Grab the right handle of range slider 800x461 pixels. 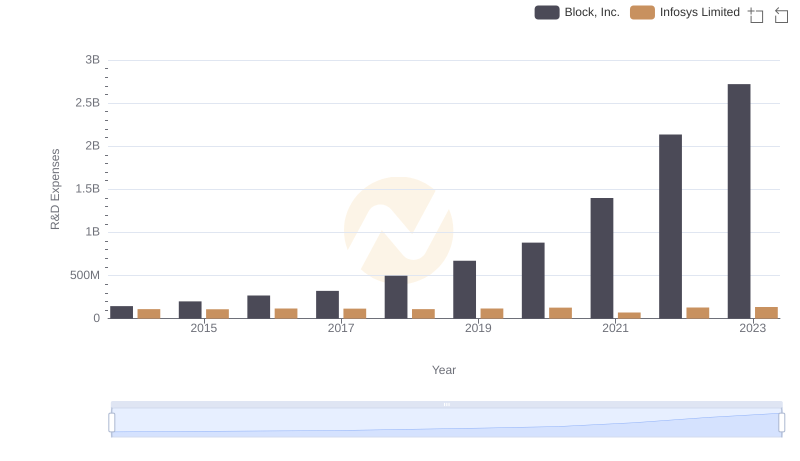(781, 422)
